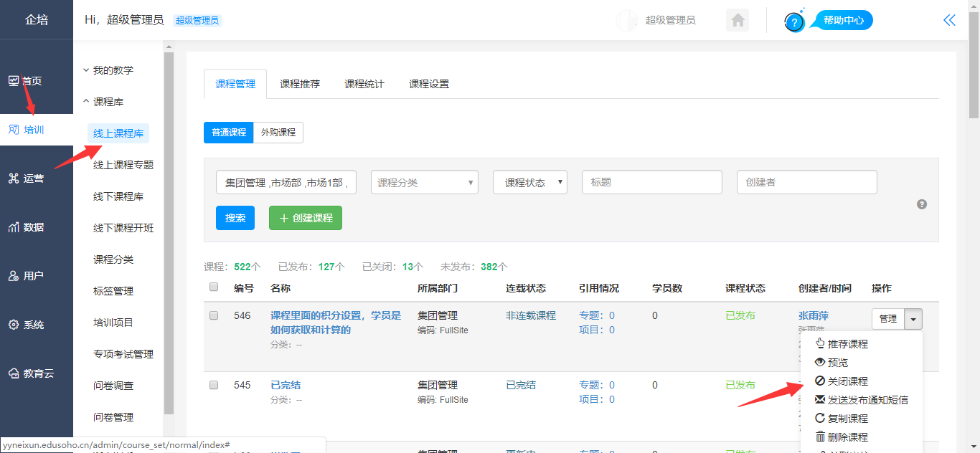Open the 教育云 sidebar icon

pyautogui.click(x=14, y=373)
